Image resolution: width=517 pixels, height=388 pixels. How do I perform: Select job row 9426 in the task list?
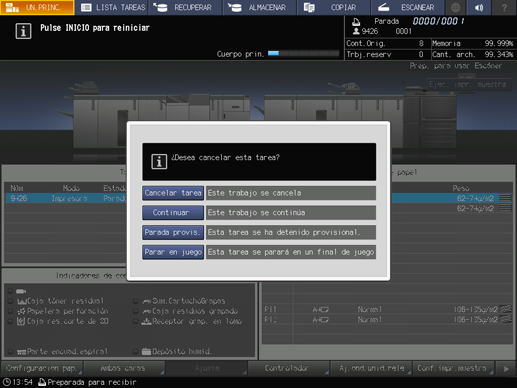click(67, 198)
